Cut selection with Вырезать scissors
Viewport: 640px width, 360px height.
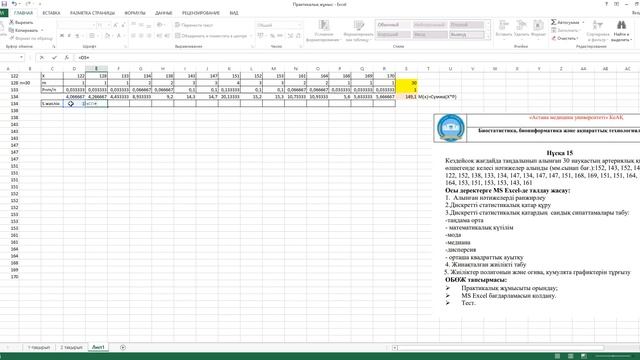[21, 22]
